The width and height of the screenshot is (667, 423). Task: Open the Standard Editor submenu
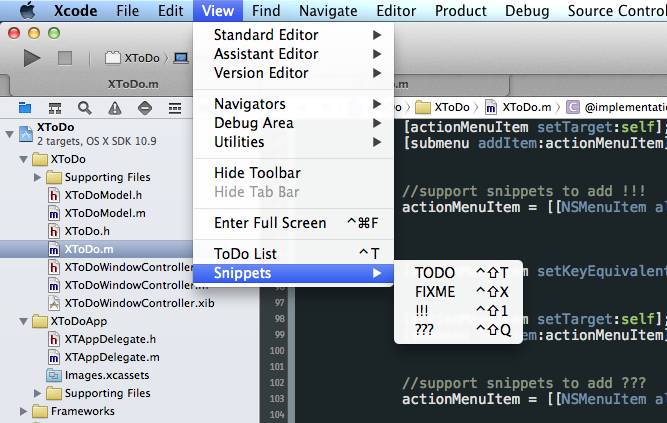[x=294, y=35]
